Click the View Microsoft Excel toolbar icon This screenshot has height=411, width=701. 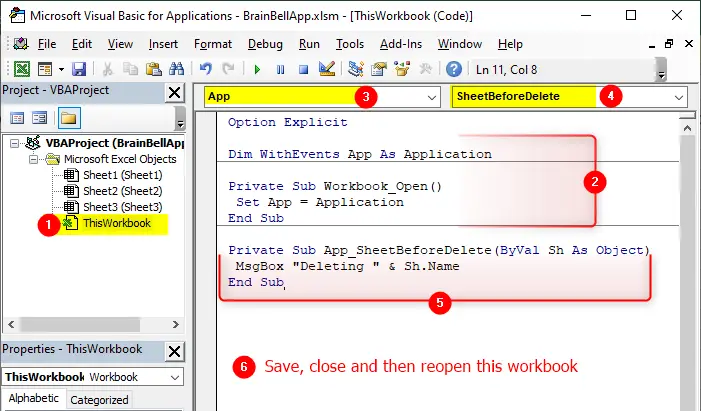pyautogui.click(x=22, y=69)
